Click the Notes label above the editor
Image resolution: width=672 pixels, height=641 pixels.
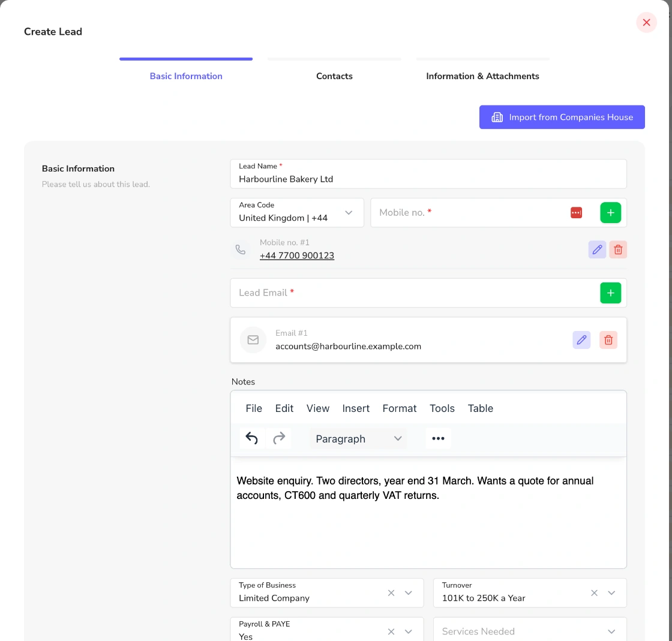(x=243, y=381)
